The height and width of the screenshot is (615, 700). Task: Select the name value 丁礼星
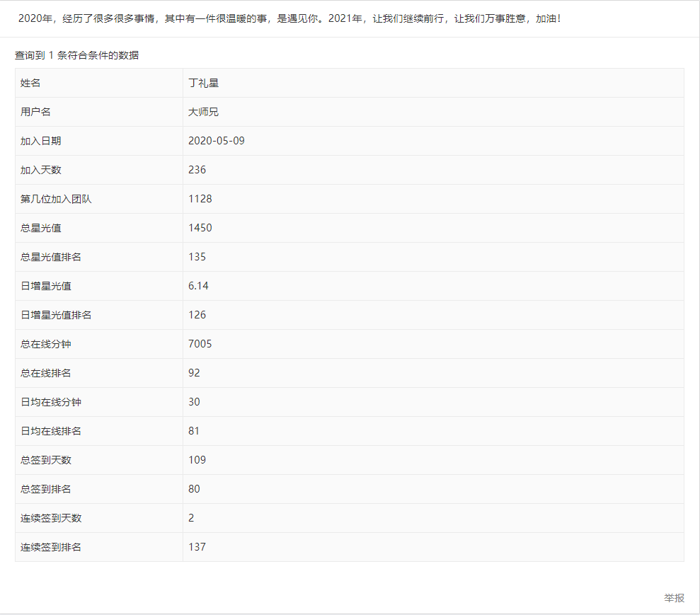coord(203,83)
